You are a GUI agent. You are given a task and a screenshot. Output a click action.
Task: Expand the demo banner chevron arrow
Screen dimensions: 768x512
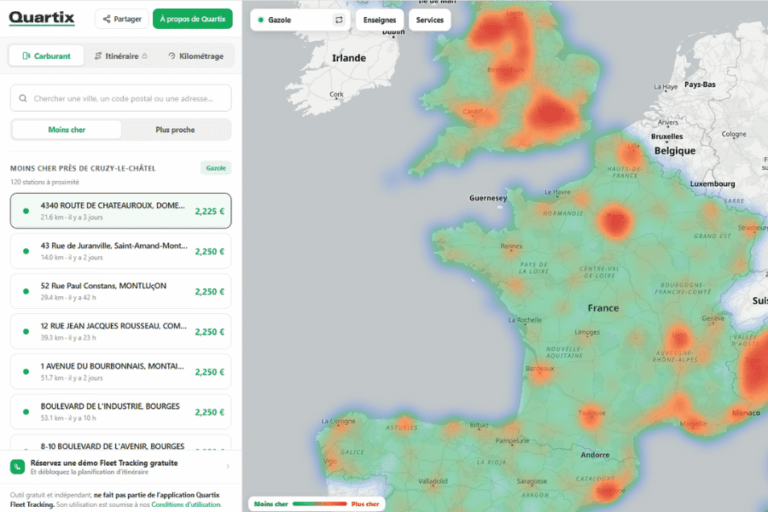(228, 467)
